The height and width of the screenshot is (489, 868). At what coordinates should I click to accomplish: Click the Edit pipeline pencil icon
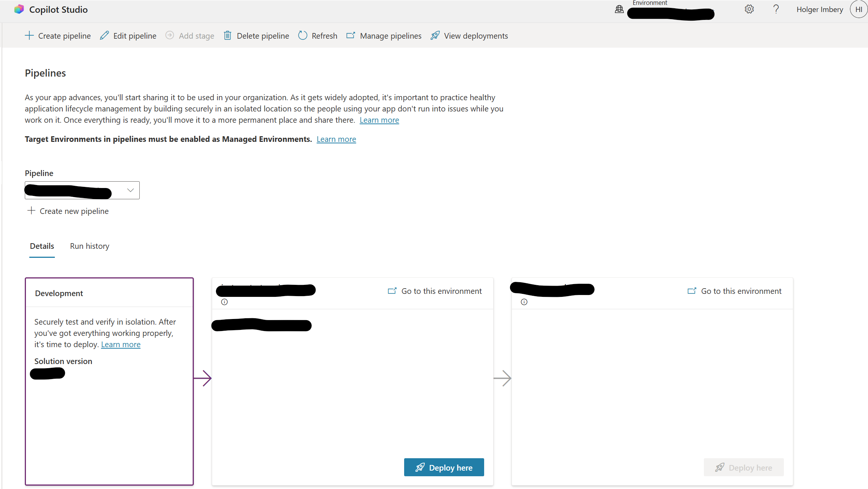pyautogui.click(x=104, y=36)
